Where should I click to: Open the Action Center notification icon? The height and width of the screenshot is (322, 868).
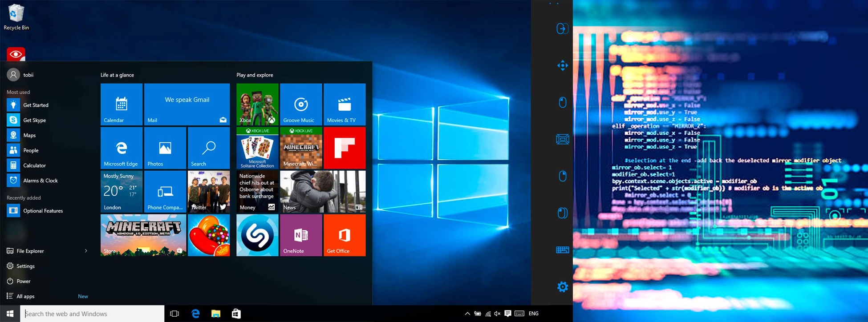(508, 314)
